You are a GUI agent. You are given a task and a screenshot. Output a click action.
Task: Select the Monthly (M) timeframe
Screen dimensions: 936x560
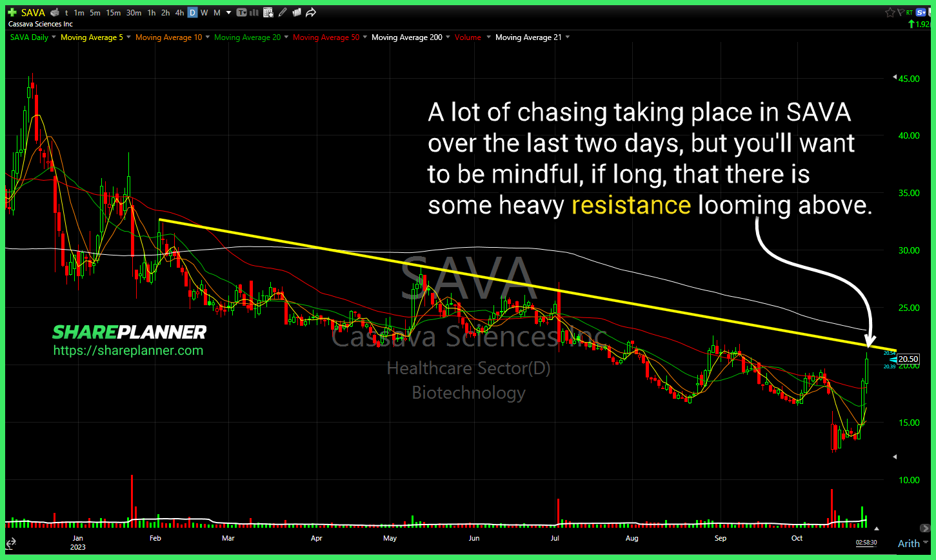click(216, 12)
